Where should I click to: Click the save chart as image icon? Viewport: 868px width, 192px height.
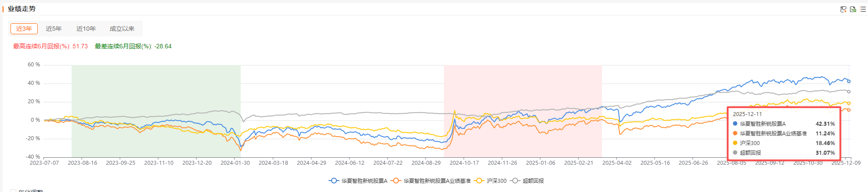point(843,9)
